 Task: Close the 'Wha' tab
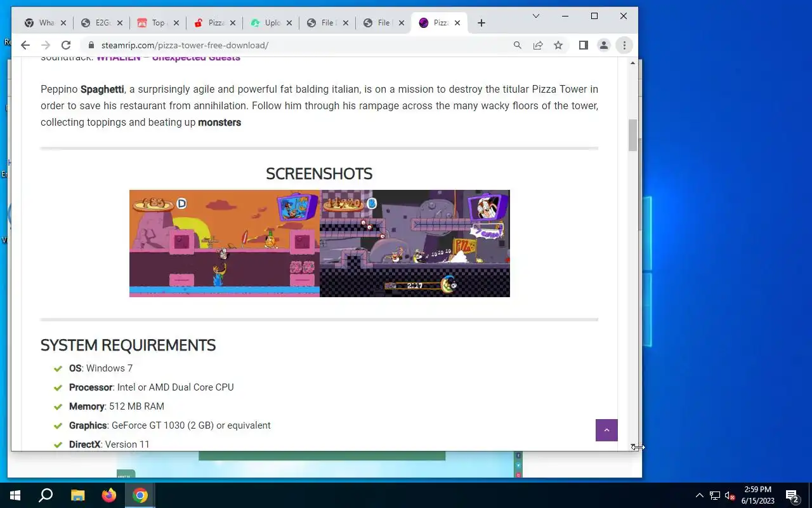click(63, 23)
